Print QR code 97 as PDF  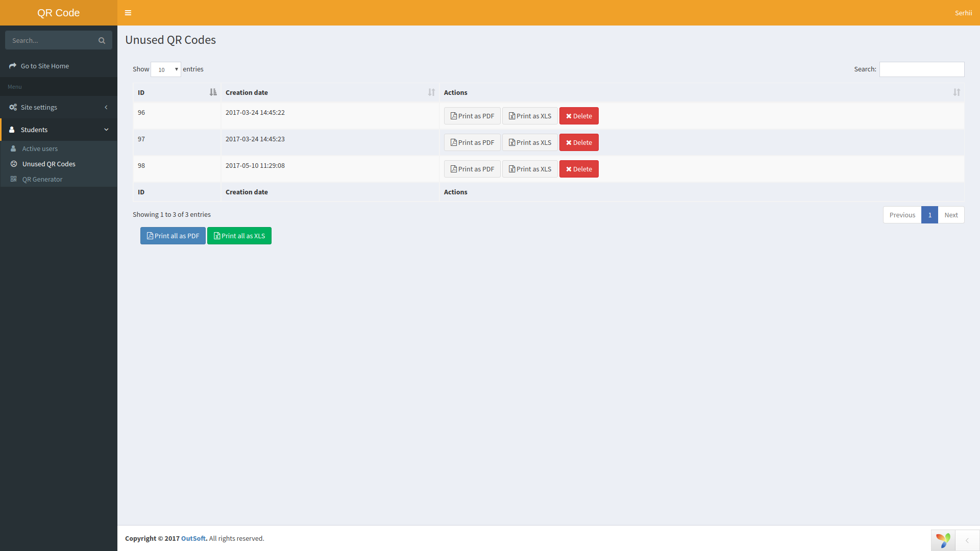[x=472, y=142]
